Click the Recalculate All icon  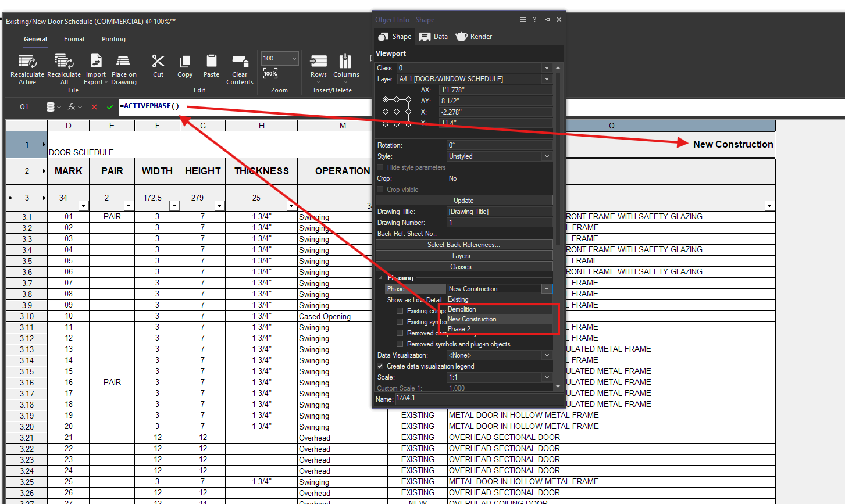[64, 62]
